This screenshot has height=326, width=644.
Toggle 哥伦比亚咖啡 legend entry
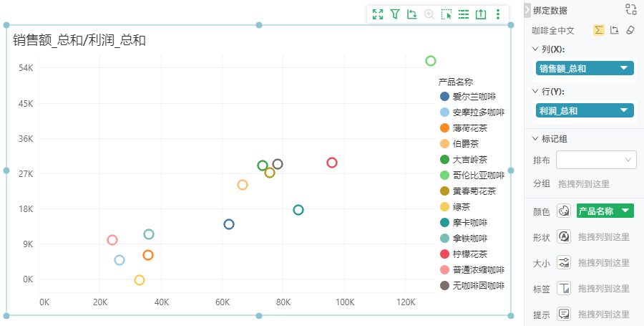[472, 175]
